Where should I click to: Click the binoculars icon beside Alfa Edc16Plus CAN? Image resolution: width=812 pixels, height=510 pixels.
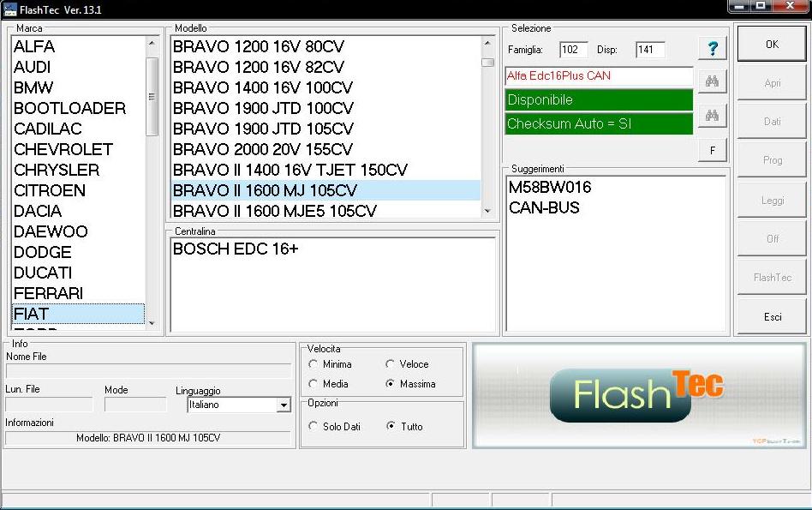coord(713,81)
